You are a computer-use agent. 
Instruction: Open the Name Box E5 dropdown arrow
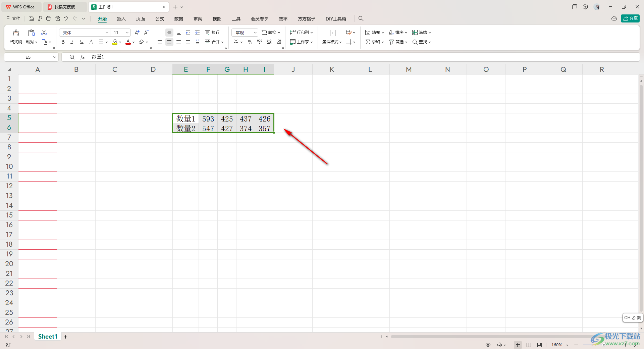[x=55, y=57]
